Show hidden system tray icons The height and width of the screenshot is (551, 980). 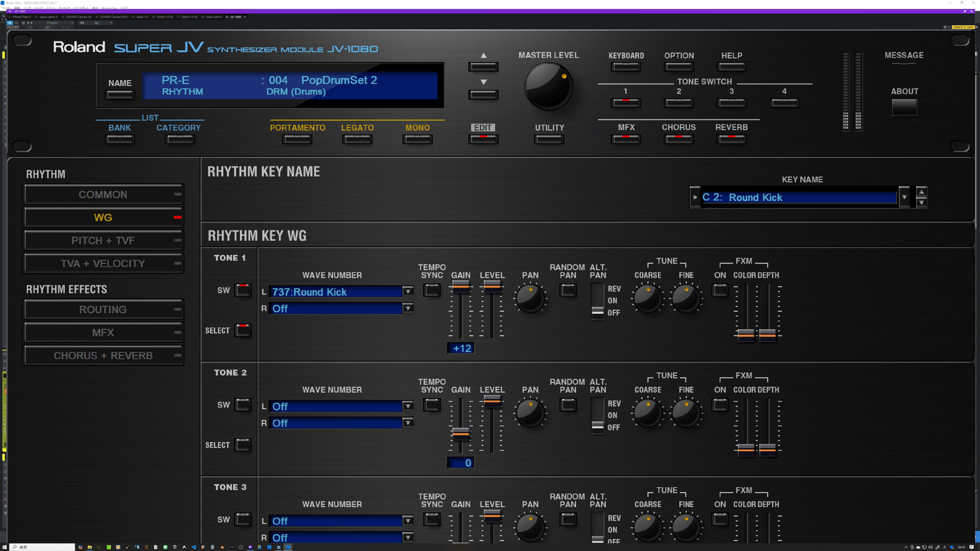click(906, 547)
